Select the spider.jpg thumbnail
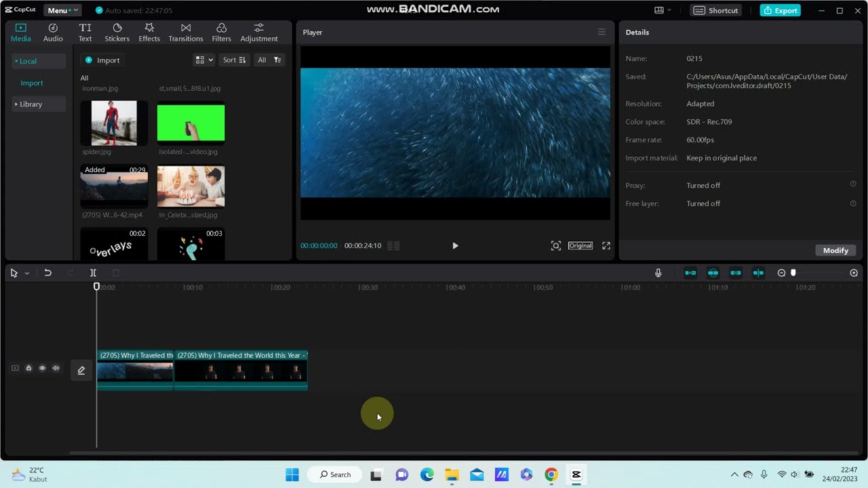Image resolution: width=868 pixels, height=488 pixels. click(114, 123)
